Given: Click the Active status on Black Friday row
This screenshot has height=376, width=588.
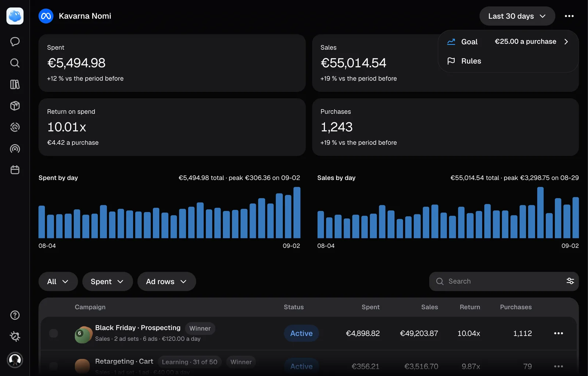Looking at the screenshot, I should (x=301, y=333).
